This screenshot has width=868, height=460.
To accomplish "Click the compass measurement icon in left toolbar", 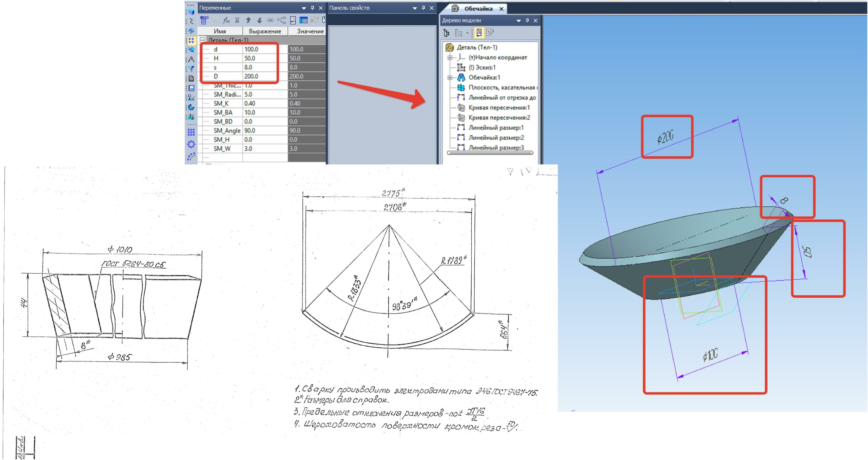I will coord(191,60).
